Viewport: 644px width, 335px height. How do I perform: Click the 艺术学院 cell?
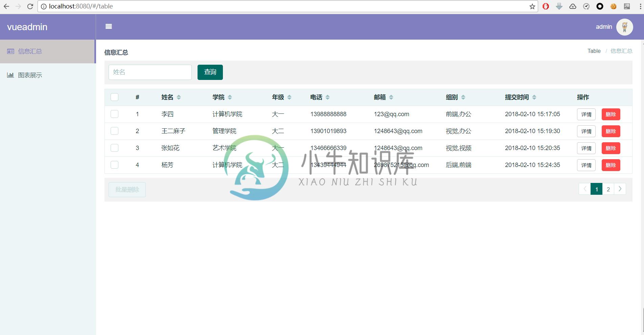pos(224,148)
